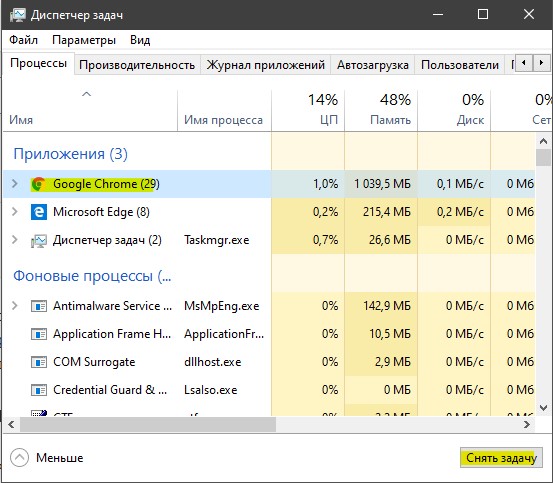Sort by the Имя column header
The image size is (553, 483).
(90, 111)
